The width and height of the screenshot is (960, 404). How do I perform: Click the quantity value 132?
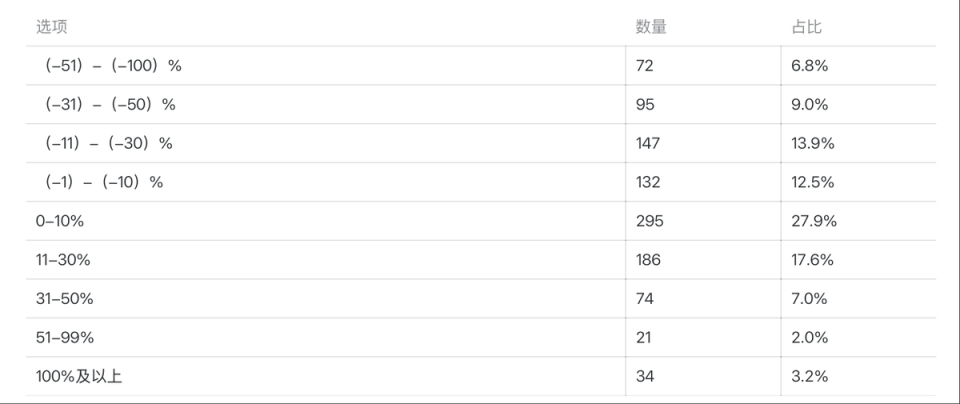coord(650,183)
